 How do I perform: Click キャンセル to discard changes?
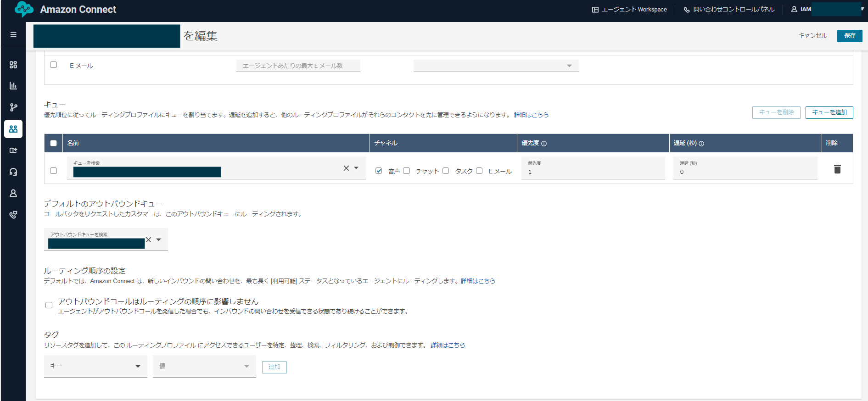[812, 35]
